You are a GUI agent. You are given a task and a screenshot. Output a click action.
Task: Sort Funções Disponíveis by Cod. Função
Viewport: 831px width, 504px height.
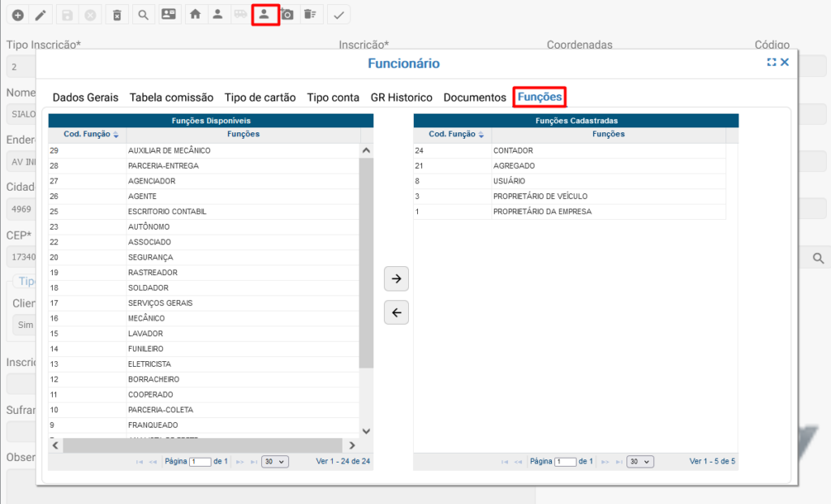[91, 135]
